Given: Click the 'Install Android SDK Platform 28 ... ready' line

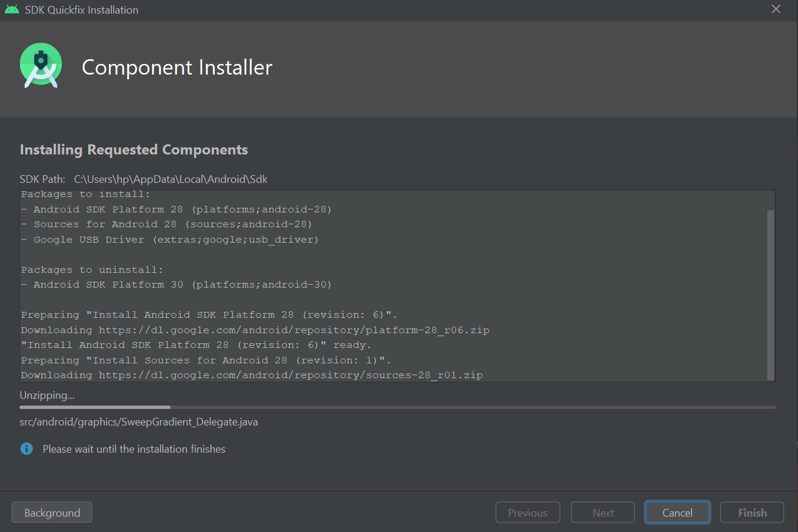Looking at the screenshot, I should [x=197, y=345].
